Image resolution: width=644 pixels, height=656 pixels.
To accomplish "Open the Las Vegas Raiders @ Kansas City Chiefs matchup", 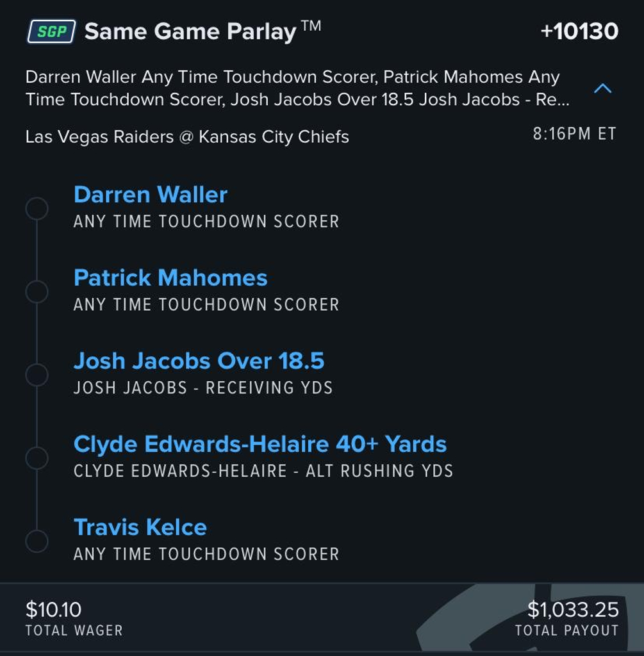I will coord(187,136).
